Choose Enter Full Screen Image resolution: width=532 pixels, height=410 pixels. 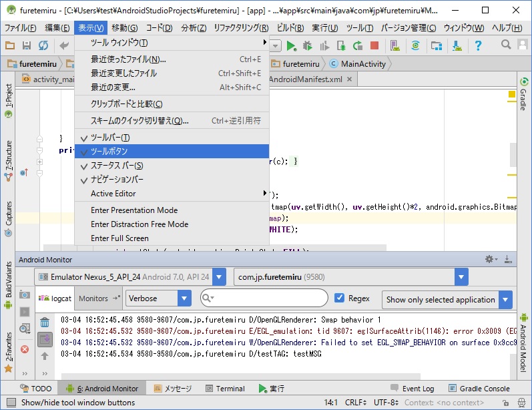tap(172, 238)
